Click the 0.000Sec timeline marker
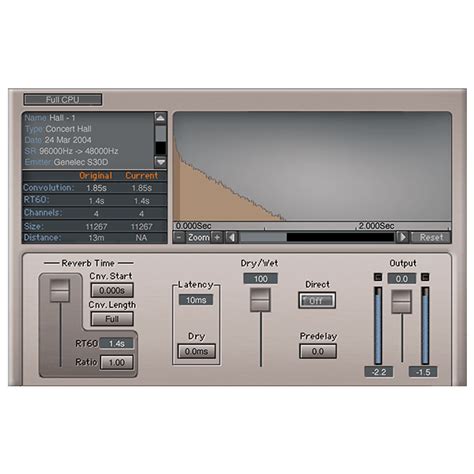Viewport: 474px width, 474px height. [193, 226]
